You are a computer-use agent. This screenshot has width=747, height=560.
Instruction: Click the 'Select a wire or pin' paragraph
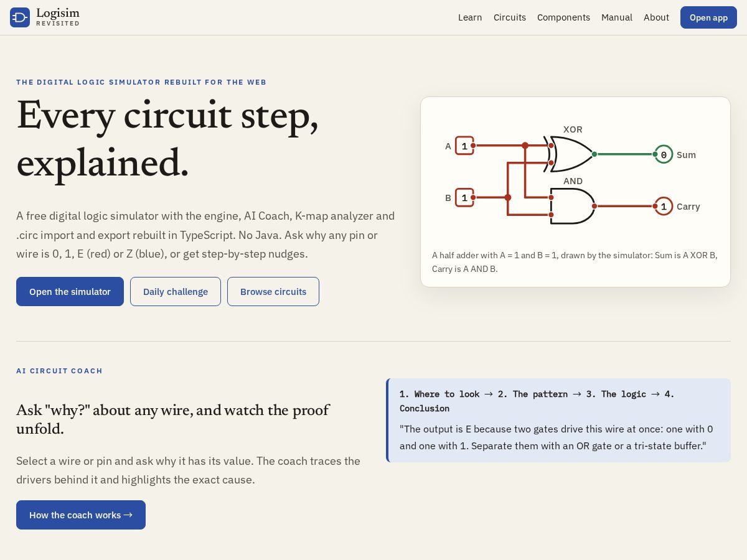[188, 470]
